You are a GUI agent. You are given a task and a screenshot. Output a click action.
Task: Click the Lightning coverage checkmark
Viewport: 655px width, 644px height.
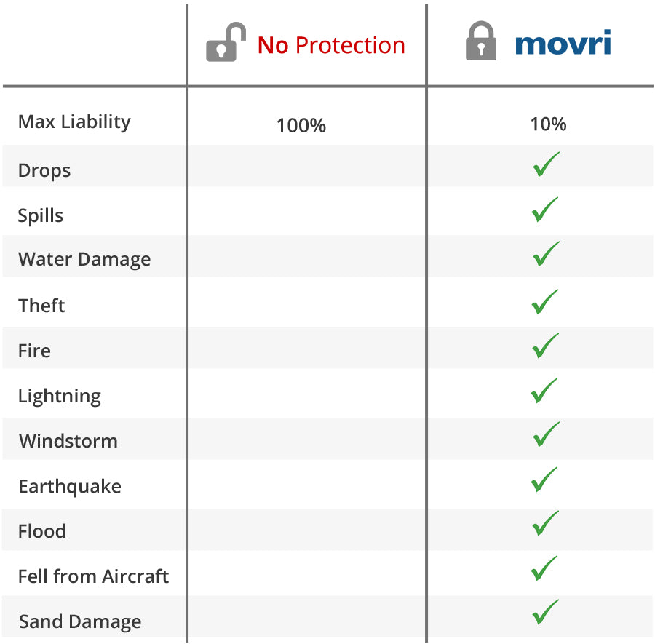tap(545, 391)
